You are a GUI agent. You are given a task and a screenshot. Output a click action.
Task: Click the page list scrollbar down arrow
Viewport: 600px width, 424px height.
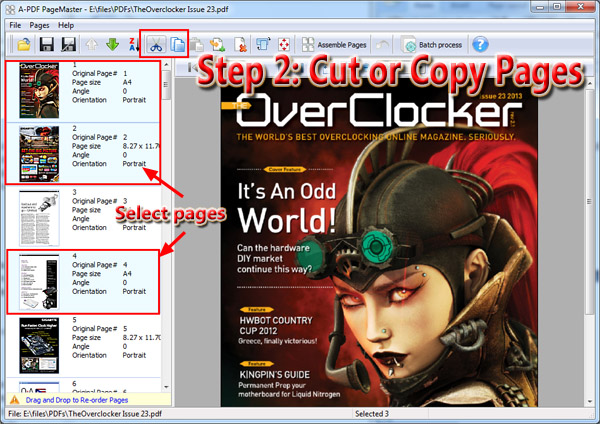pyautogui.click(x=166, y=387)
